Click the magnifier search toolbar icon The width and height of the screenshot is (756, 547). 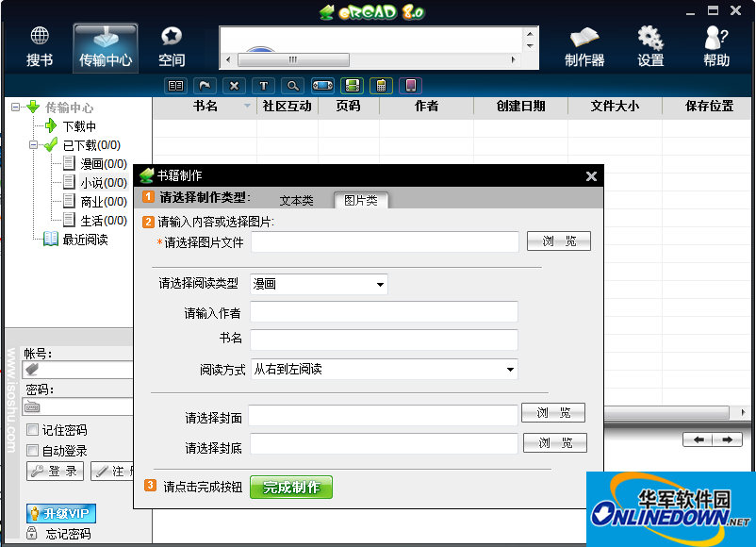[293, 86]
